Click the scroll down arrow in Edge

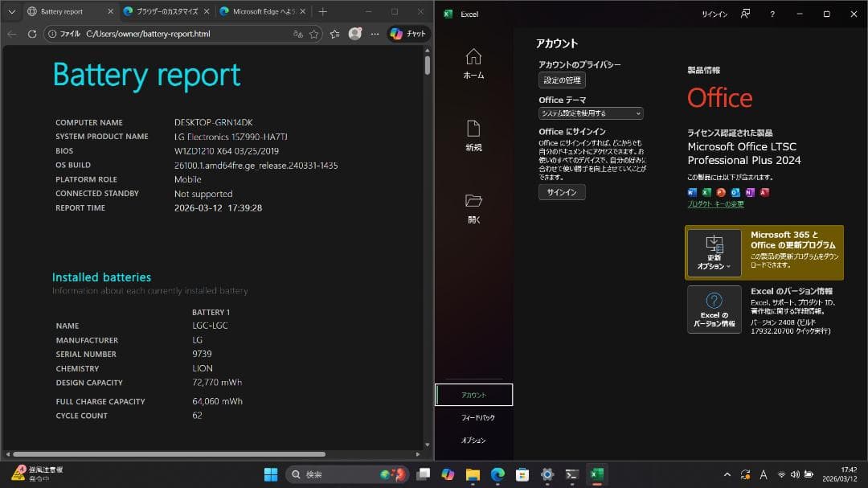point(427,445)
